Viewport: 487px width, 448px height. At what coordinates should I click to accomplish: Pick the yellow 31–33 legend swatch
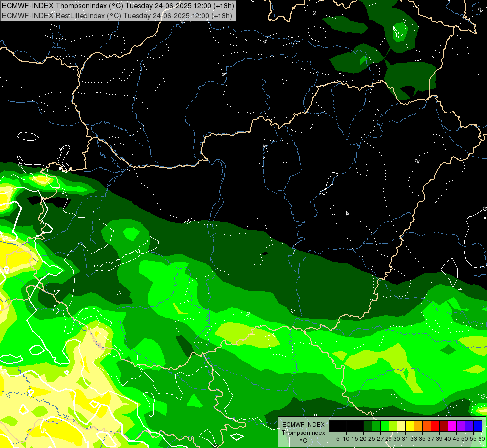click(x=410, y=426)
